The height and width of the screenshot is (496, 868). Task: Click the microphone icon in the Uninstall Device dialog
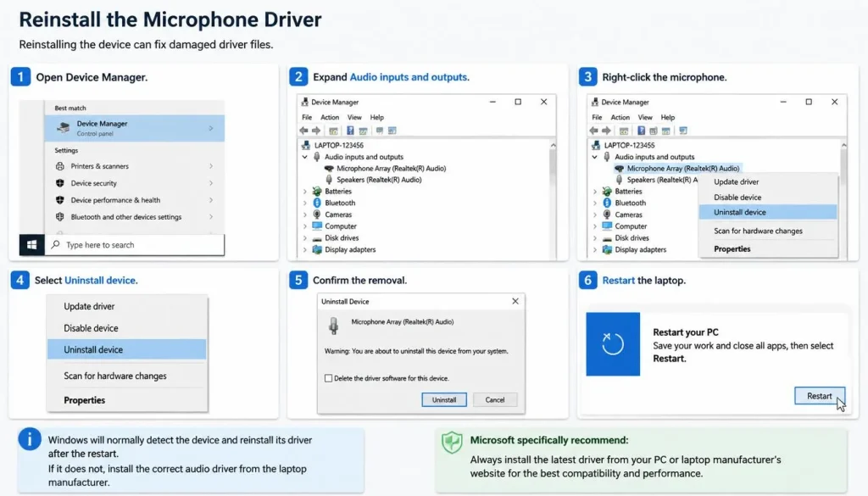(x=333, y=326)
